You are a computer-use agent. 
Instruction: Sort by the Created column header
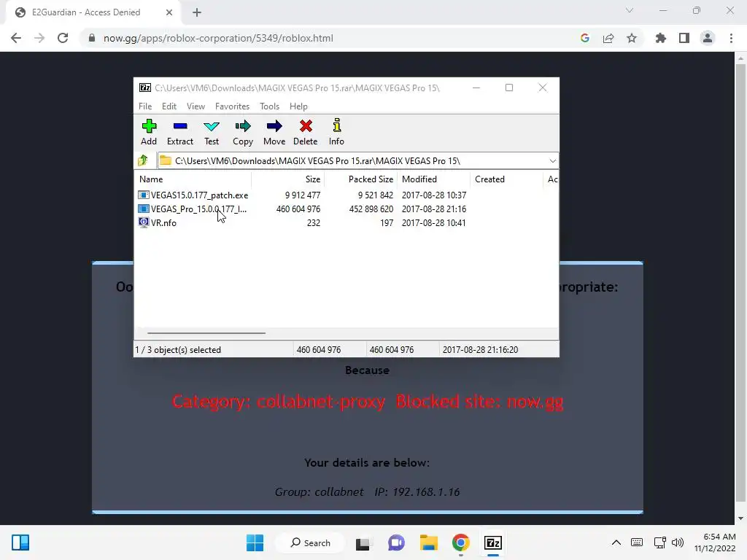point(506,179)
